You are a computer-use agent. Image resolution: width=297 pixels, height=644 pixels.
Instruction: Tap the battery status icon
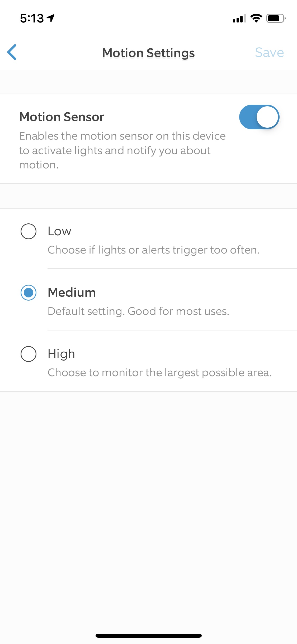tap(276, 18)
